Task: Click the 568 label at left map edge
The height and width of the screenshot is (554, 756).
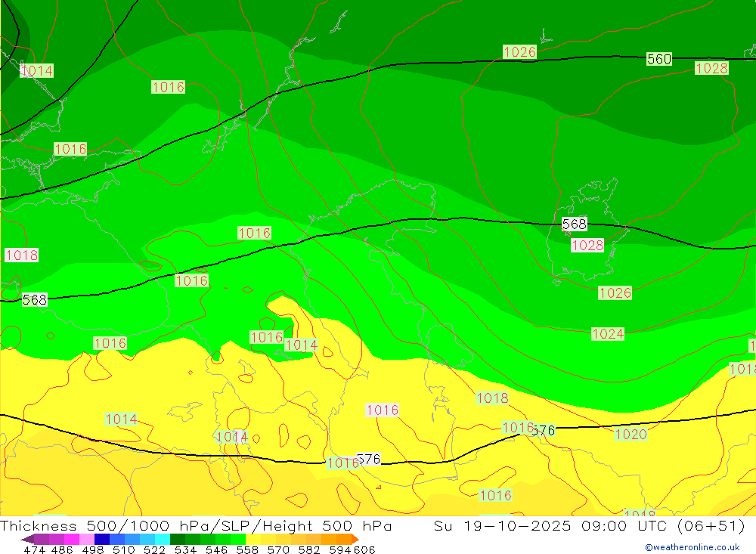Action: click(x=35, y=300)
